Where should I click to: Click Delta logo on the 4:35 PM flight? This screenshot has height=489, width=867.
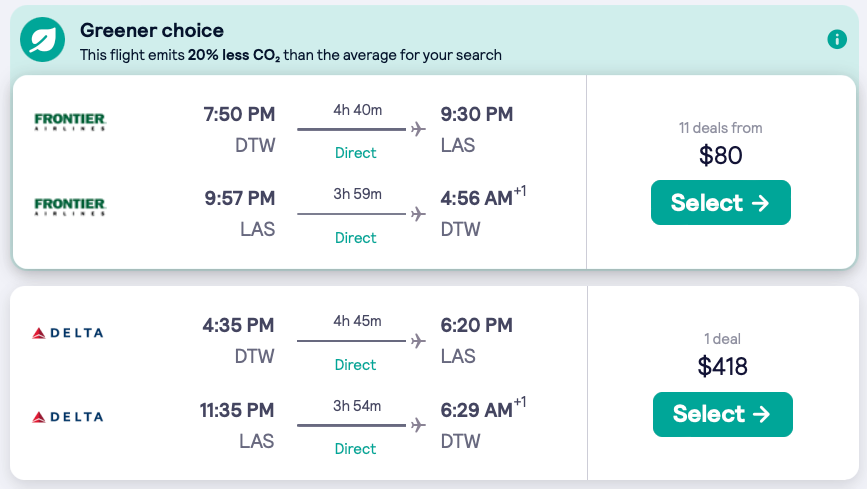coord(68,333)
